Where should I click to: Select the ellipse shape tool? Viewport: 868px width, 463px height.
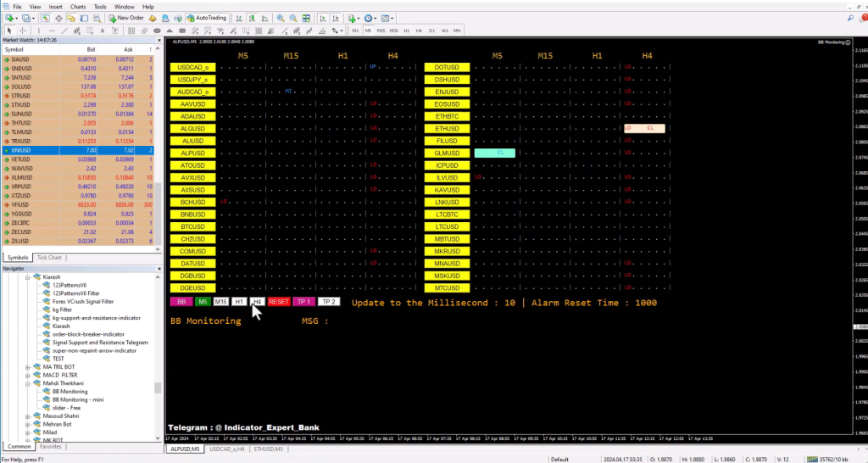(x=157, y=31)
